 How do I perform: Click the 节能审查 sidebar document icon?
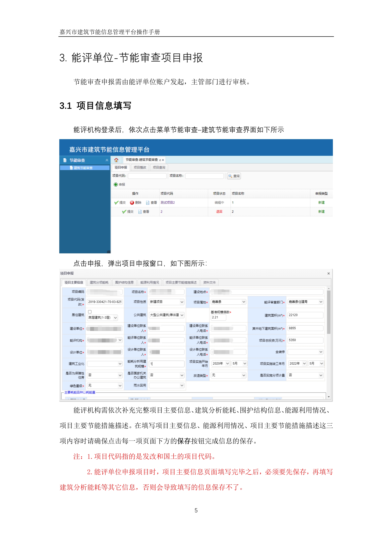tap(65, 160)
